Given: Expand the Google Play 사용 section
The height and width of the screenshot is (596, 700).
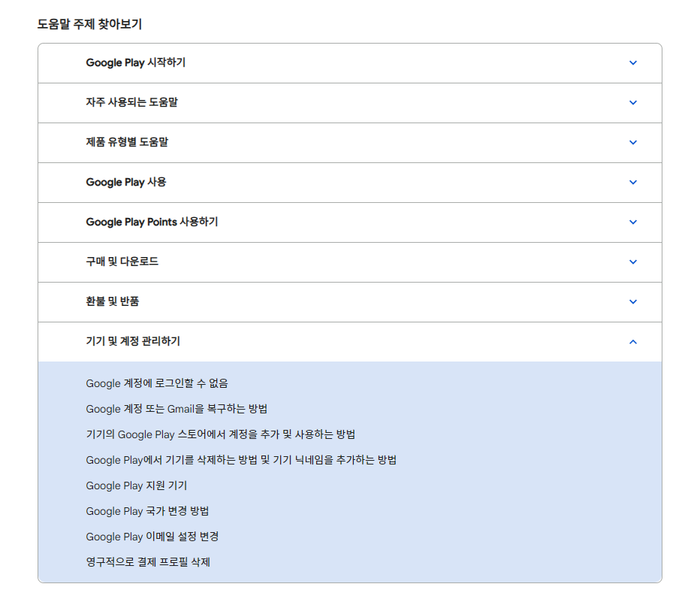Looking at the screenshot, I should (x=349, y=183).
